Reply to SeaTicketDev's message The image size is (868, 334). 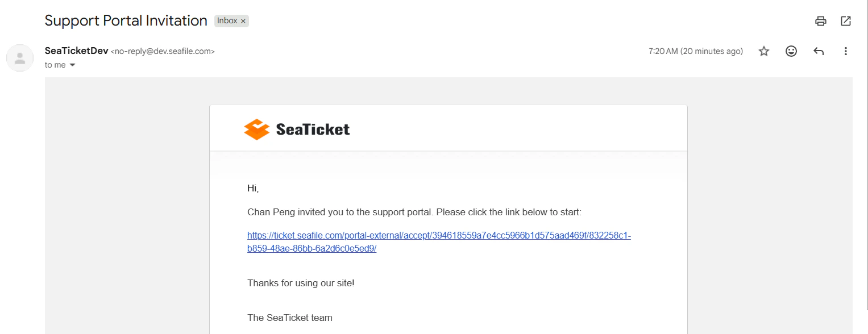coord(819,51)
